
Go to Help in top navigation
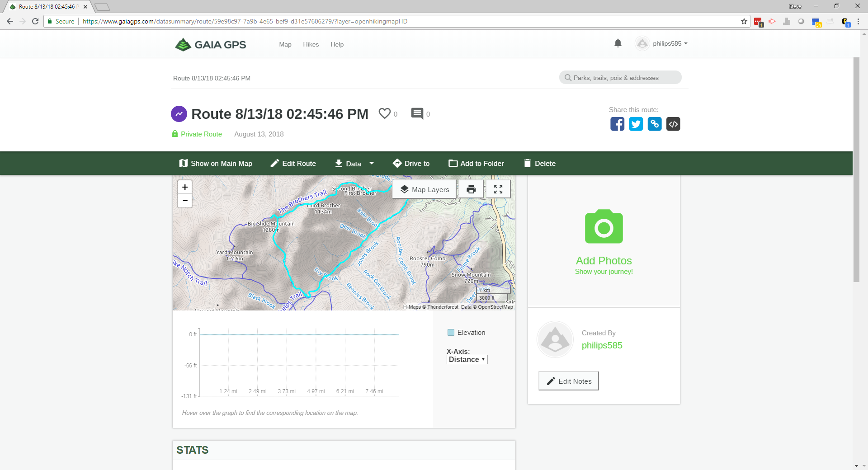[x=337, y=44]
